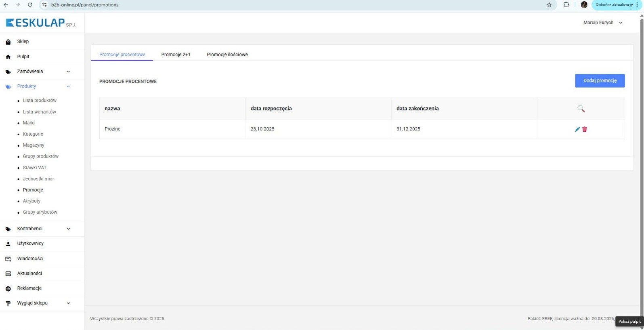Open the Chrome profile avatar

[584, 5]
